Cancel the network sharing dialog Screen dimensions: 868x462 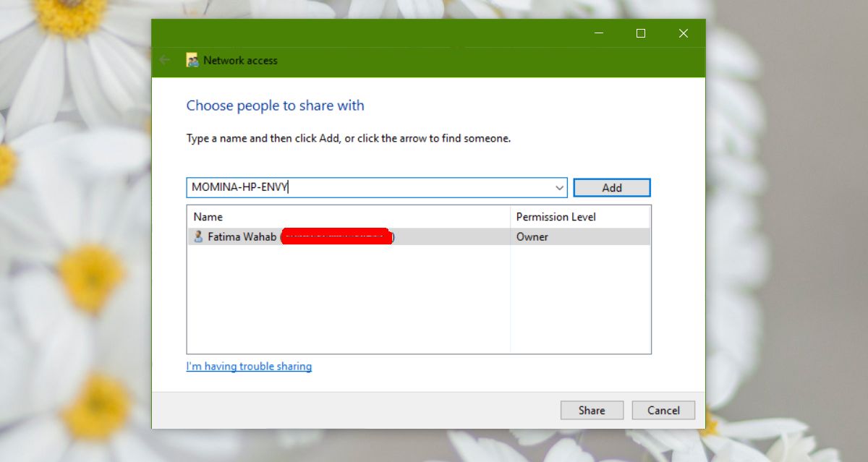[x=663, y=410]
